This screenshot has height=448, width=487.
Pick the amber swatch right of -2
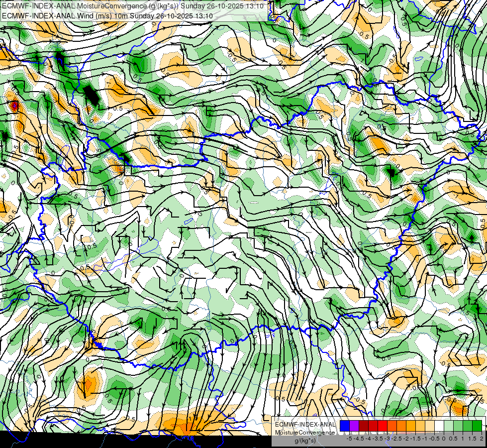pyautogui.click(x=411, y=426)
